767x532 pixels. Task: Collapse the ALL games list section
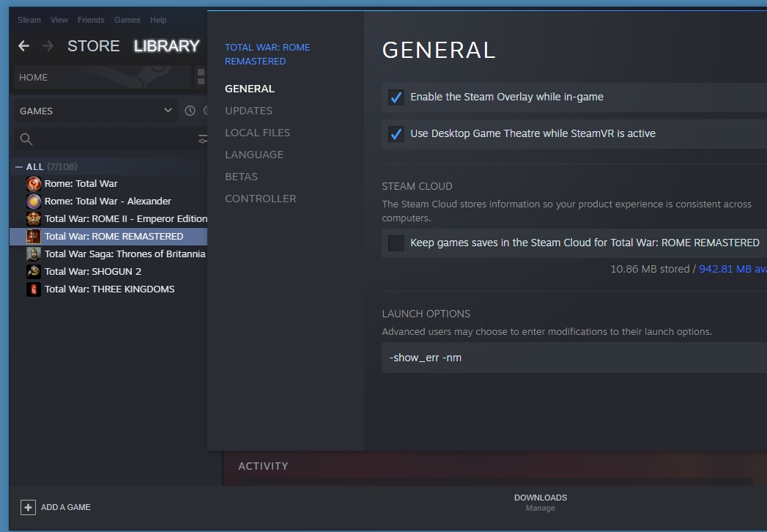tap(19, 167)
